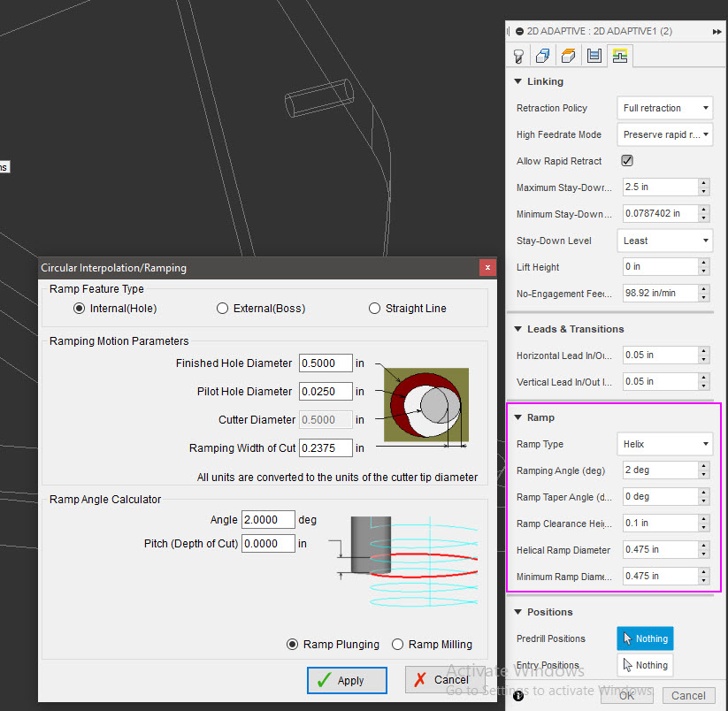
Task: Select the External(Boss) radio button
Action: 223,309
